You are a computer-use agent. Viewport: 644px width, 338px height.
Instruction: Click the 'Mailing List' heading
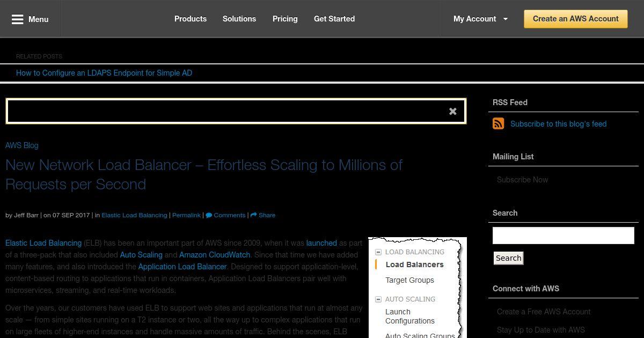click(513, 157)
